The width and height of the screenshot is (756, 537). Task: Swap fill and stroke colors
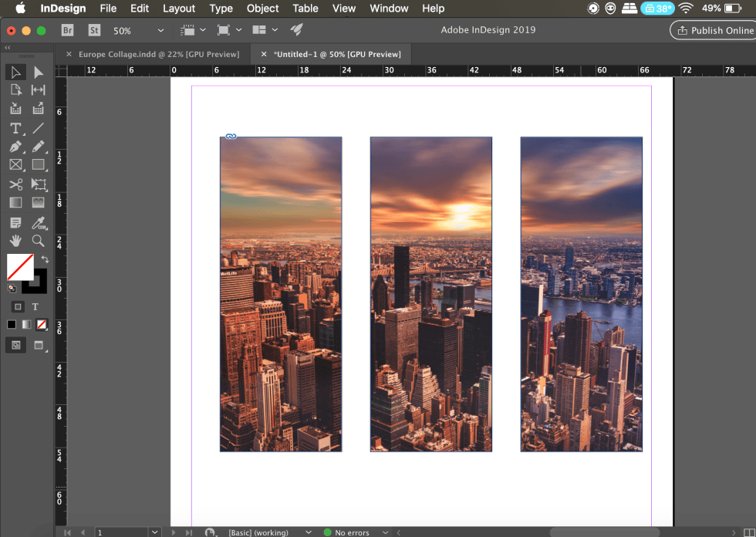(x=45, y=259)
